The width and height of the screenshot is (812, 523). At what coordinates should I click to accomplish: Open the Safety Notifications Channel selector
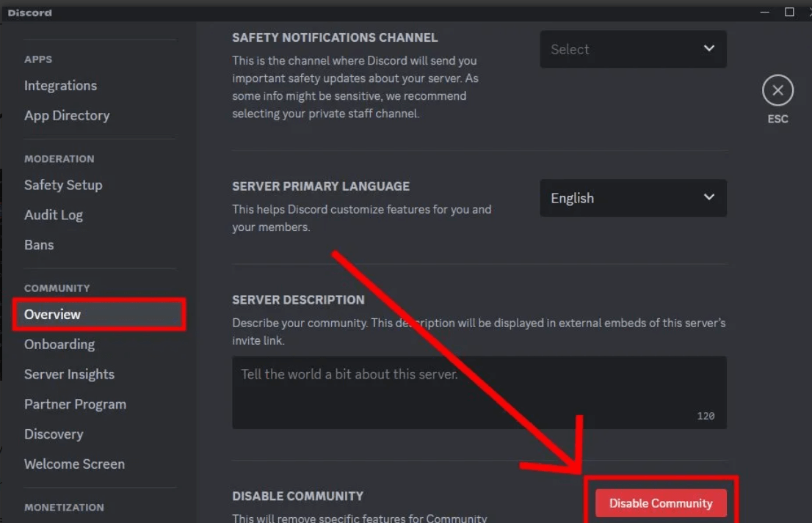tap(633, 49)
